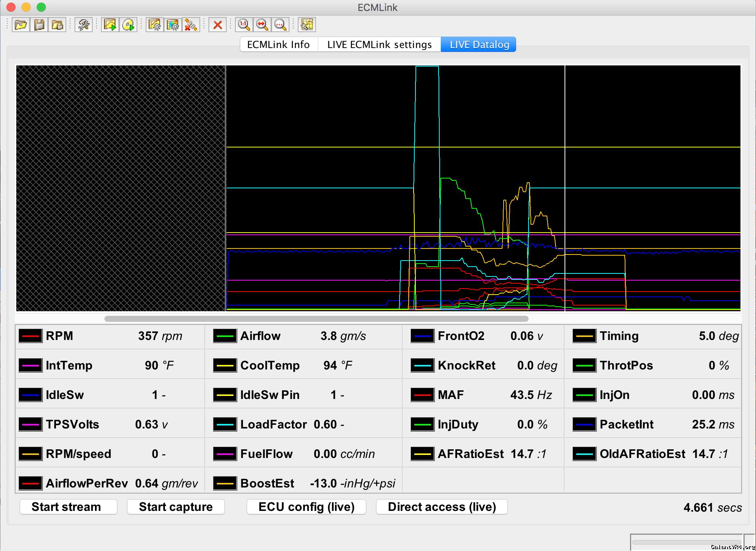Click the KnockRet cyan color swatch
This screenshot has height=551, width=756.
point(422,365)
